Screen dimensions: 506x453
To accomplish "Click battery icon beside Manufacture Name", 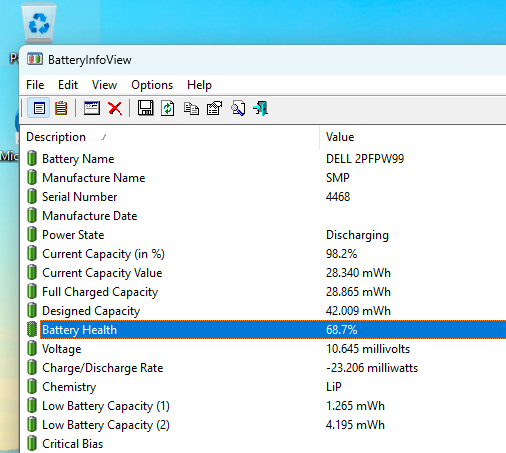I will pyautogui.click(x=32, y=177).
